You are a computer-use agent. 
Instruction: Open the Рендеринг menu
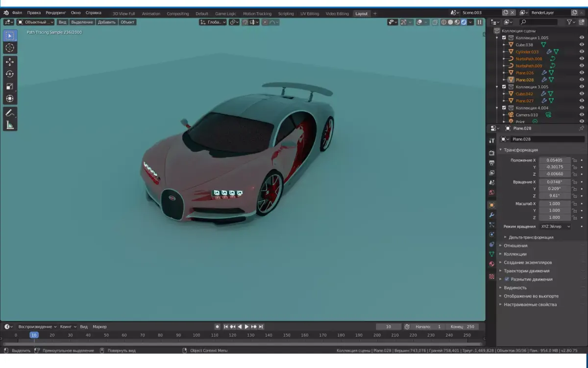click(55, 12)
